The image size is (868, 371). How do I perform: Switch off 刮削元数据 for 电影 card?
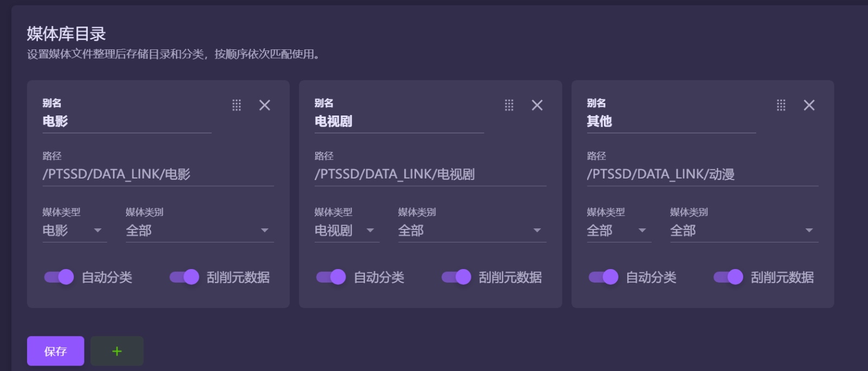point(184,277)
